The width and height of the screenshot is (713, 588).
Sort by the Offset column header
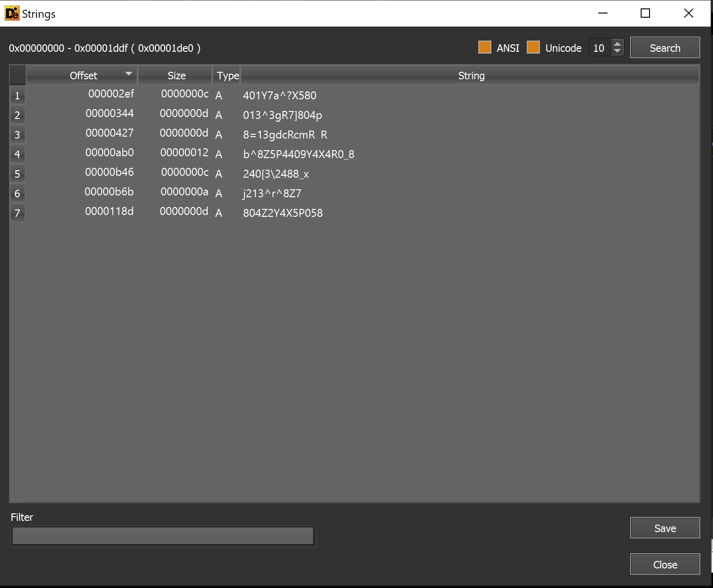(82, 75)
